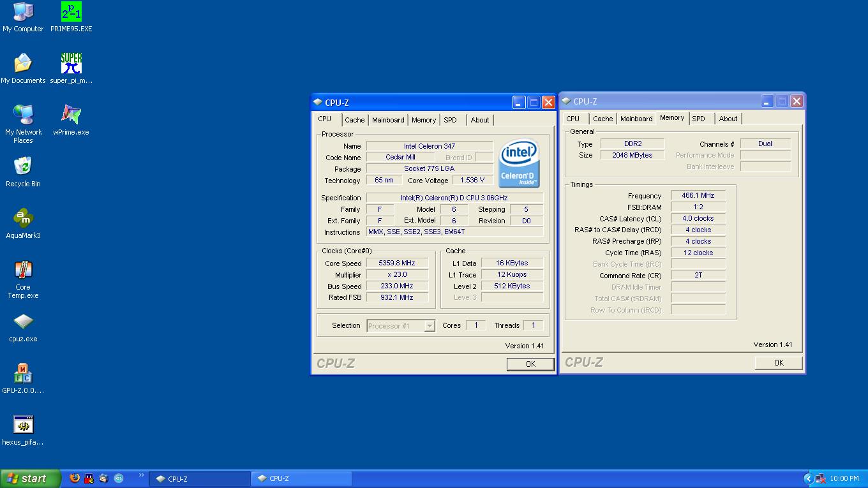Screen dimensions: 868x488
Task: Open the SPD tab in left CPU-Z window
Action: (x=451, y=120)
